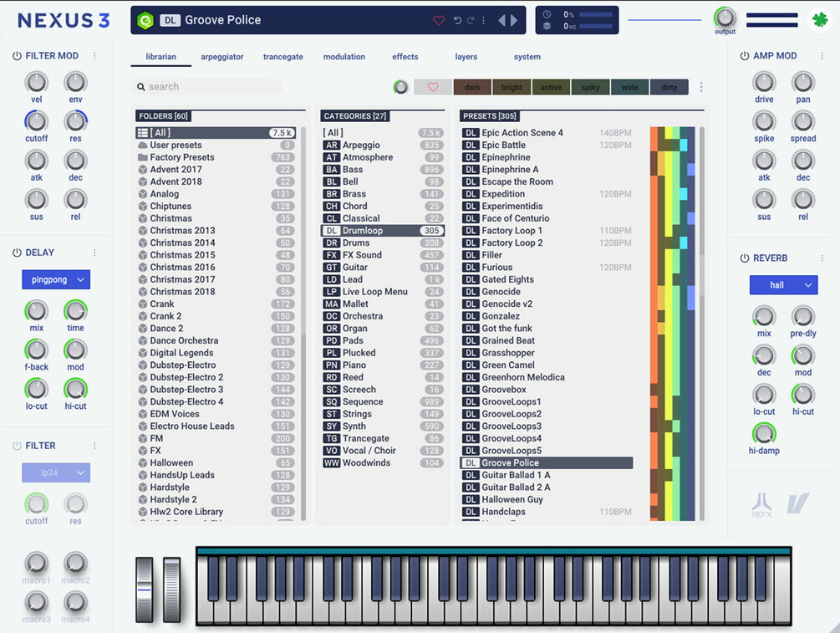Toggle the bright tag filter

pyautogui.click(x=512, y=87)
